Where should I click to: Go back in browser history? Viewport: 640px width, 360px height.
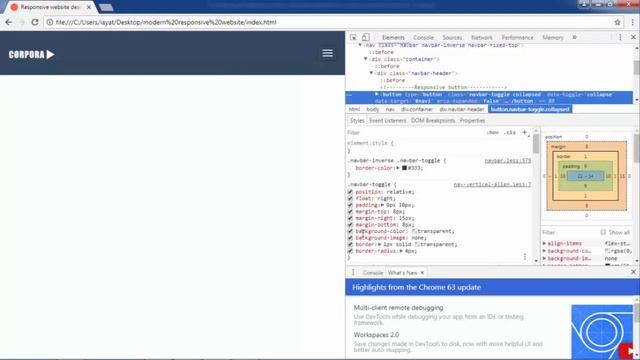click(9, 22)
